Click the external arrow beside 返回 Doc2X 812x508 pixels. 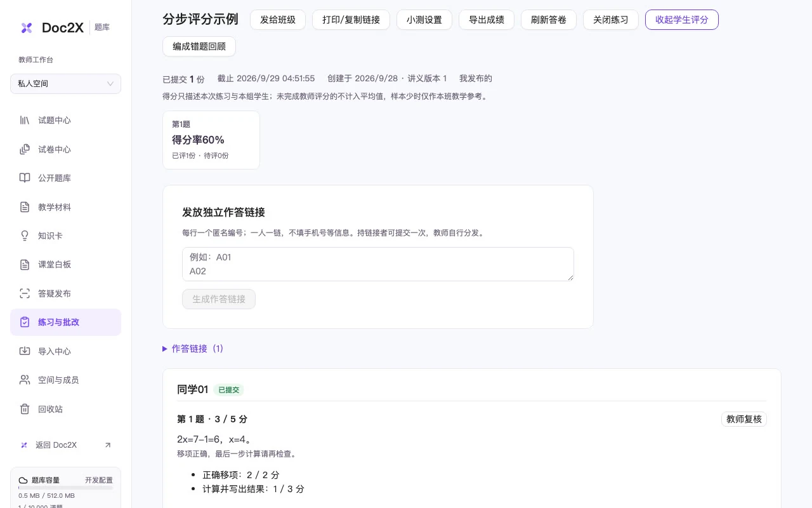point(108,445)
